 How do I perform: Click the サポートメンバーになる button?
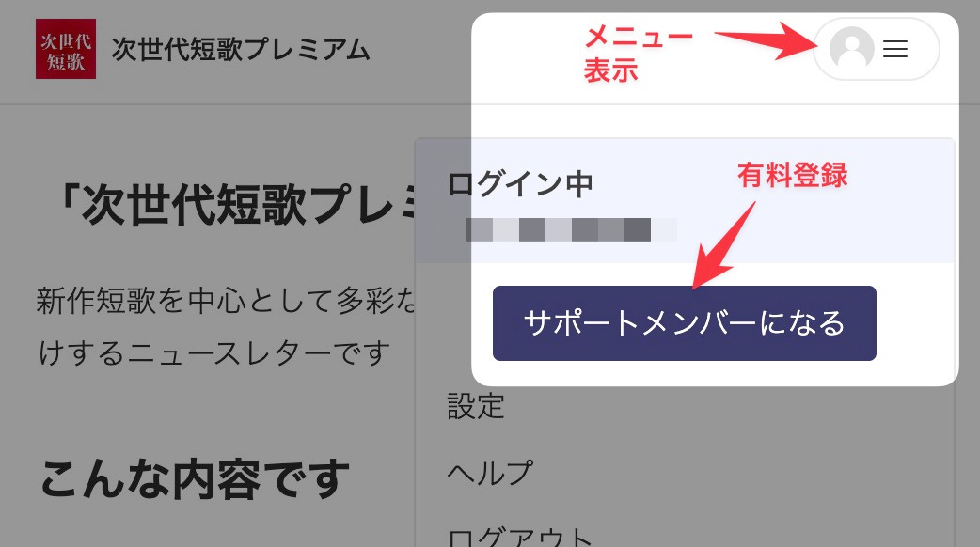click(x=685, y=322)
